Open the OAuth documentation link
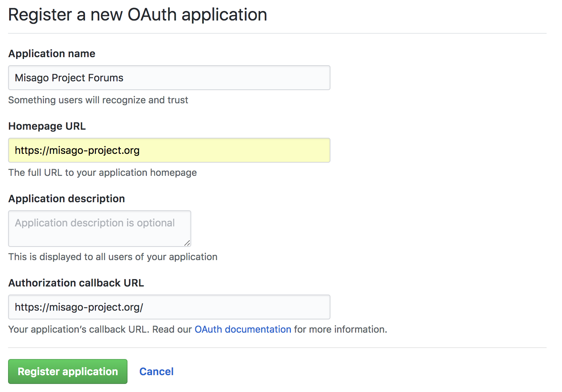This screenshot has height=392, width=562. [x=243, y=329]
